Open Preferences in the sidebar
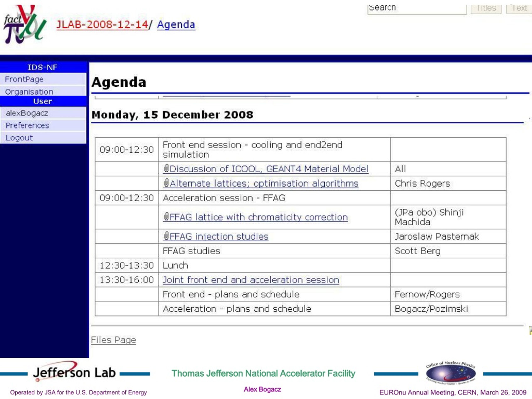The height and width of the screenshot is (399, 532). tap(43, 125)
